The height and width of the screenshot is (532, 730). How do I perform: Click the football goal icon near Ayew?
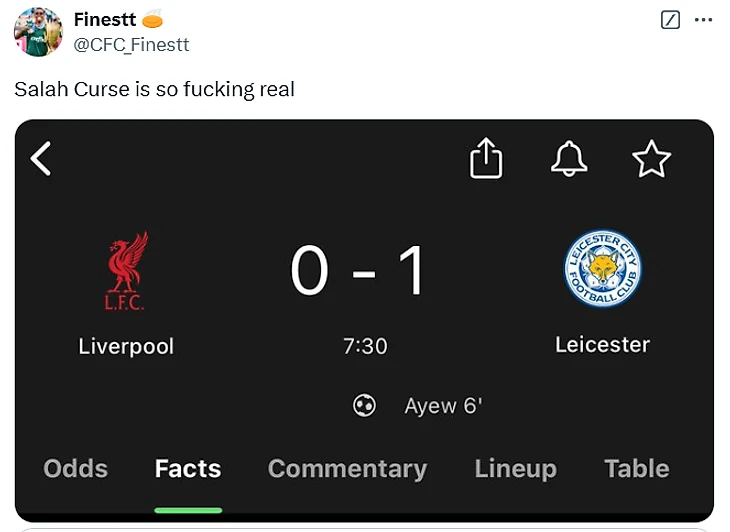point(365,406)
